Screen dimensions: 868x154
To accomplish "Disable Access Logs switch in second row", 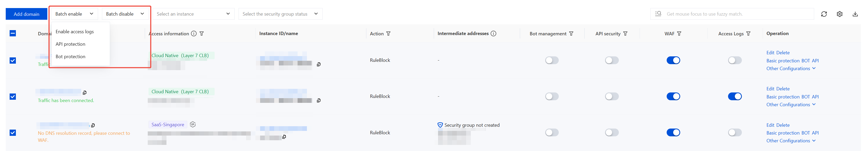I will pyautogui.click(x=735, y=97).
